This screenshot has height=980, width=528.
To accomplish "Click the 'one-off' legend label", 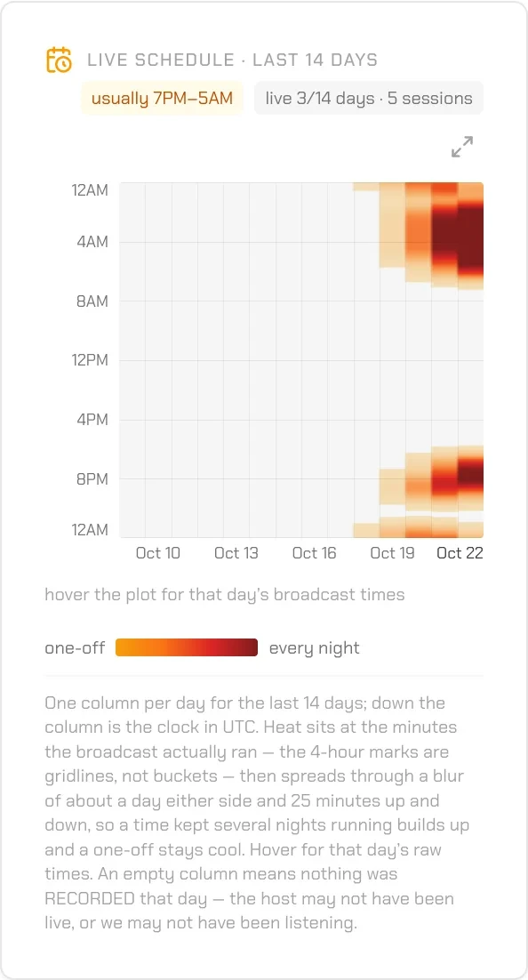I will 75,647.
